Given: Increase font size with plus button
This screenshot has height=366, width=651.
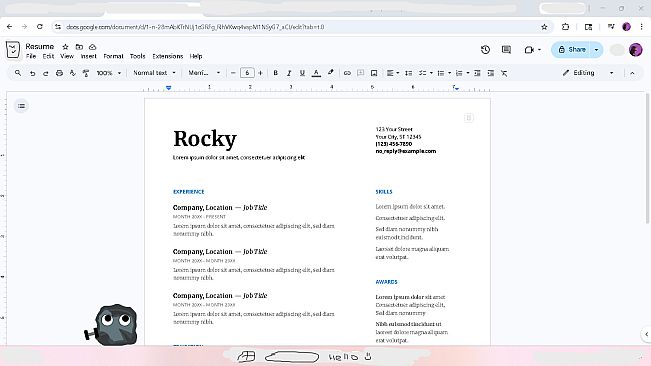Looking at the screenshot, I should tap(260, 73).
